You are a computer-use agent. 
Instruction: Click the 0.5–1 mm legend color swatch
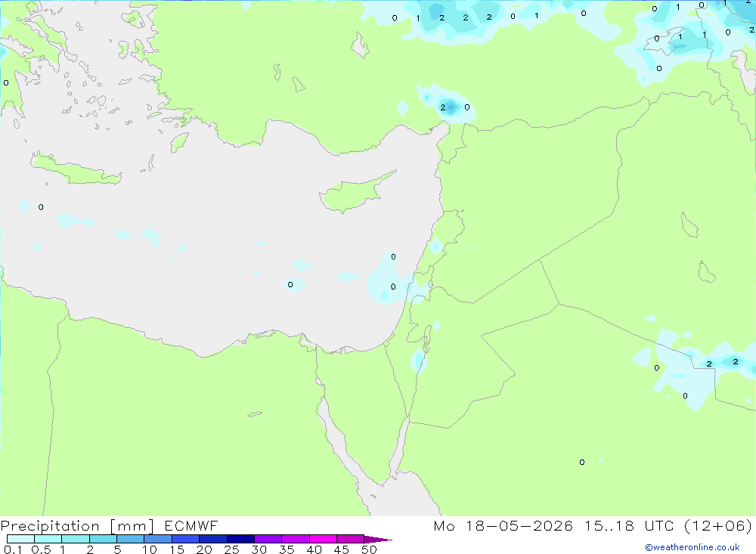[48, 539]
